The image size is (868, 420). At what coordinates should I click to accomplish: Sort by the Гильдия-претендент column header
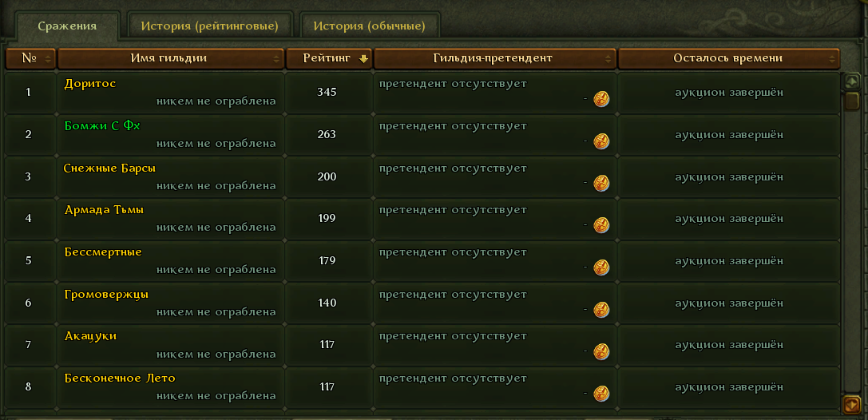495,58
